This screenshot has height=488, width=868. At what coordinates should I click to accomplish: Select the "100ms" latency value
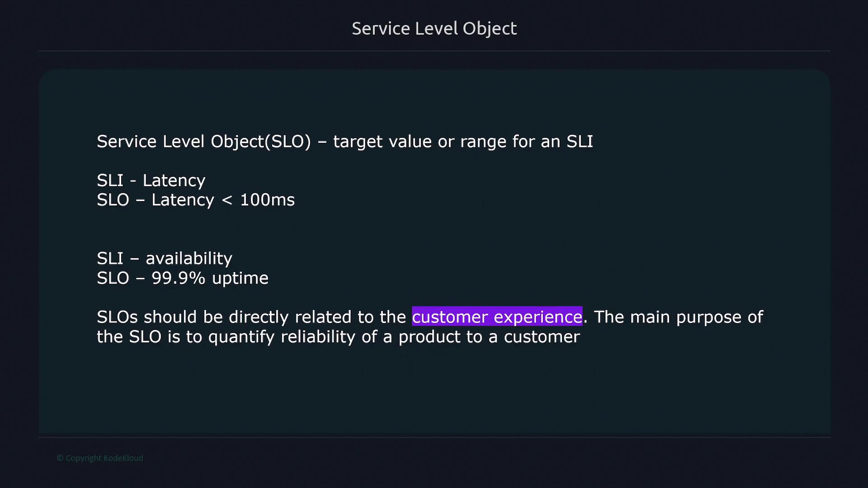[267, 200]
